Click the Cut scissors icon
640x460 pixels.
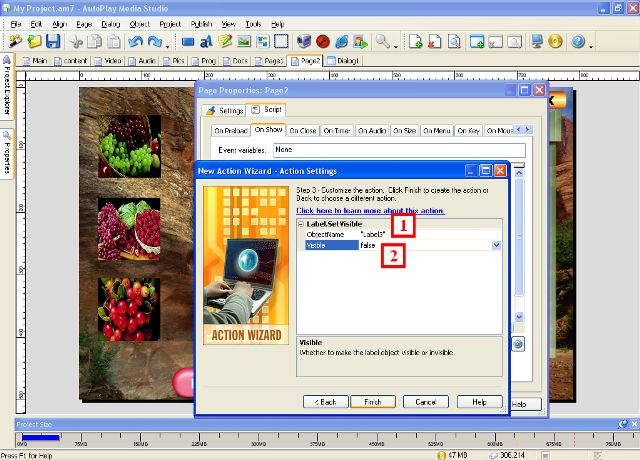pos(75,42)
